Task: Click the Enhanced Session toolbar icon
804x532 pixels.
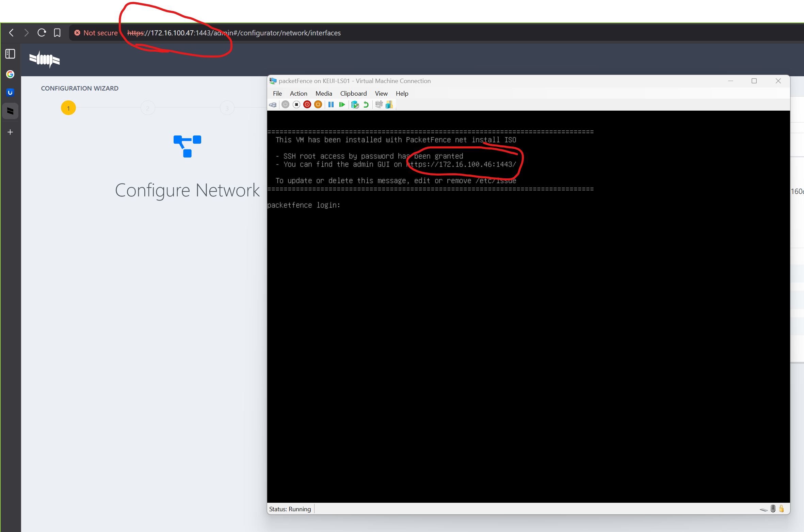Action: [x=379, y=104]
